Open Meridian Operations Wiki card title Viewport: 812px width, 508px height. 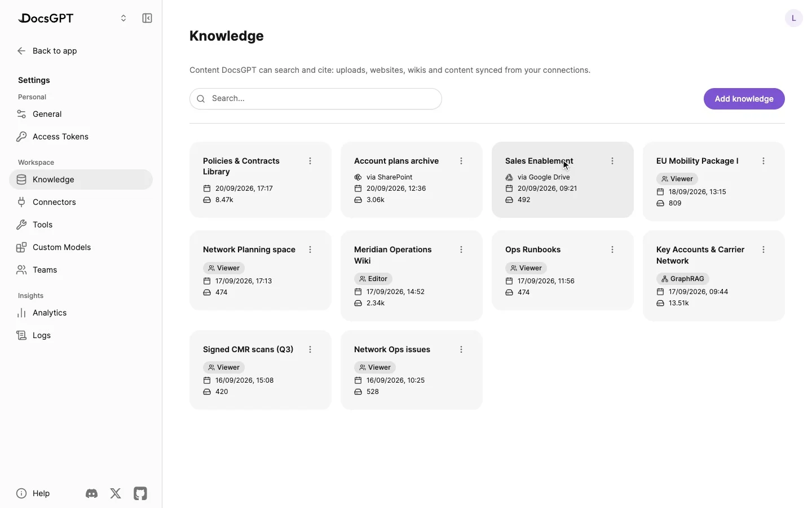[x=393, y=255]
